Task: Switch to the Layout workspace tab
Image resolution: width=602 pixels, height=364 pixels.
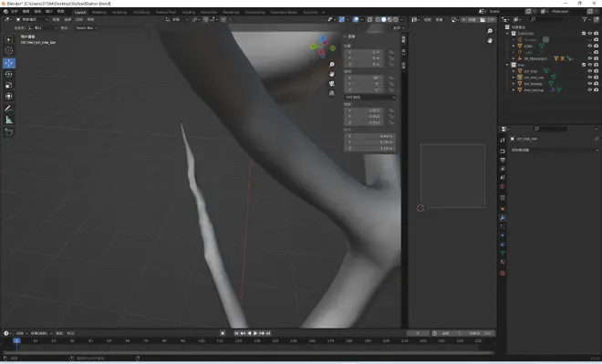Action: 80,12
